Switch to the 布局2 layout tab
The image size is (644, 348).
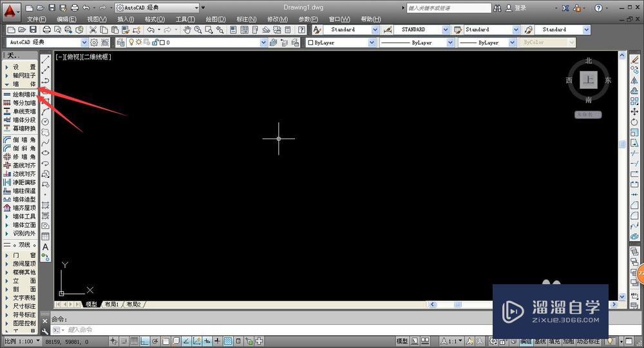tap(133, 304)
